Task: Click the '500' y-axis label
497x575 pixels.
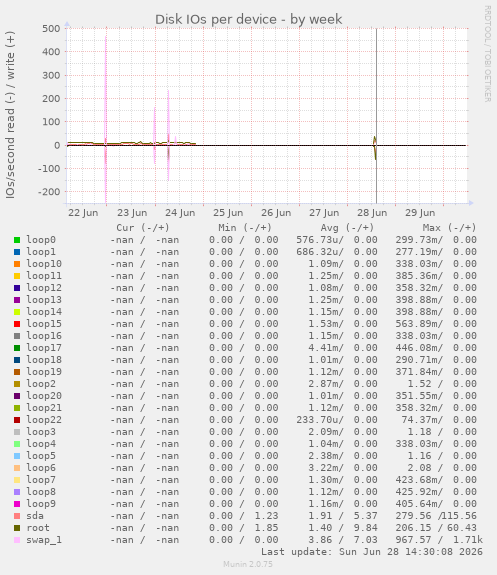Action: coord(51,29)
